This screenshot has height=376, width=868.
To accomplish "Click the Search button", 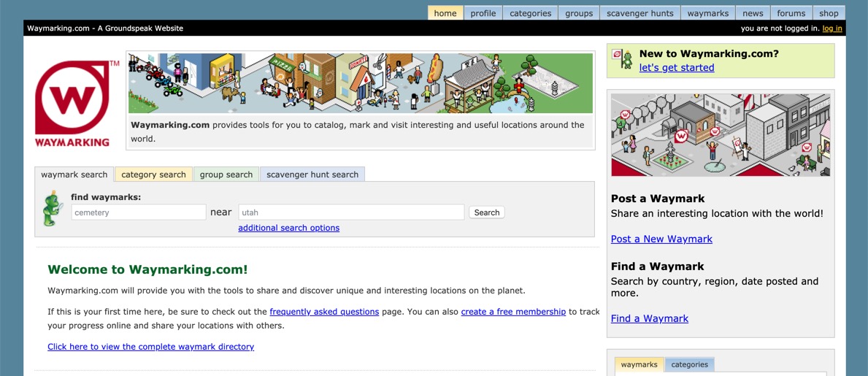I will [x=487, y=212].
